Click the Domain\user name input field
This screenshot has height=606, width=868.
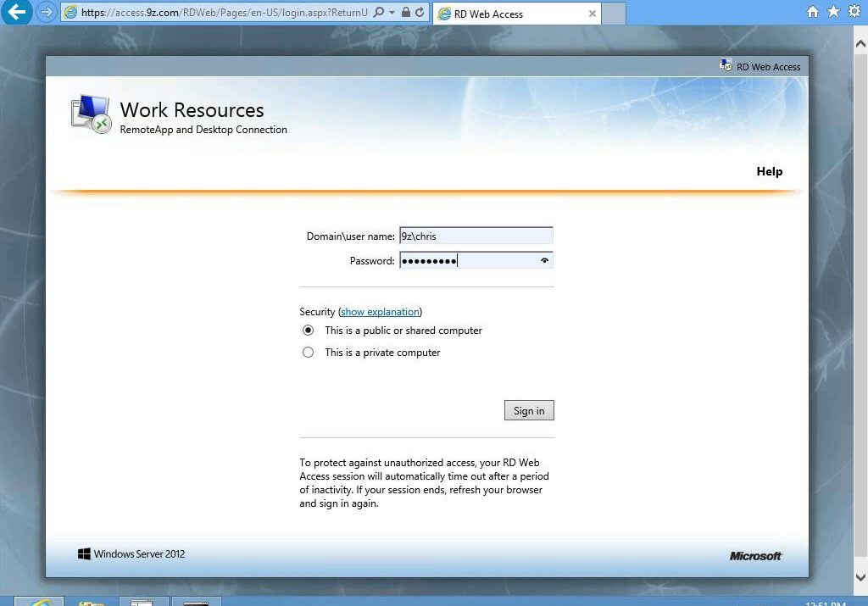click(x=476, y=236)
